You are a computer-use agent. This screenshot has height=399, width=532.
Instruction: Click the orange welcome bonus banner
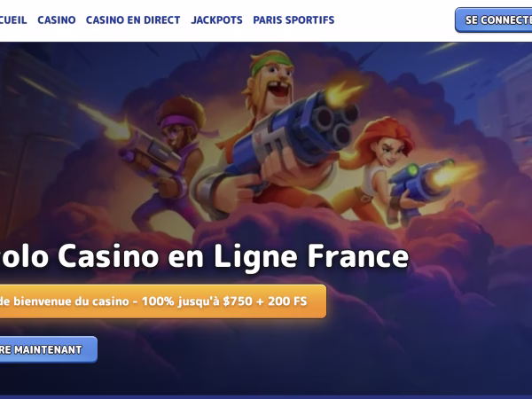tap(163, 301)
